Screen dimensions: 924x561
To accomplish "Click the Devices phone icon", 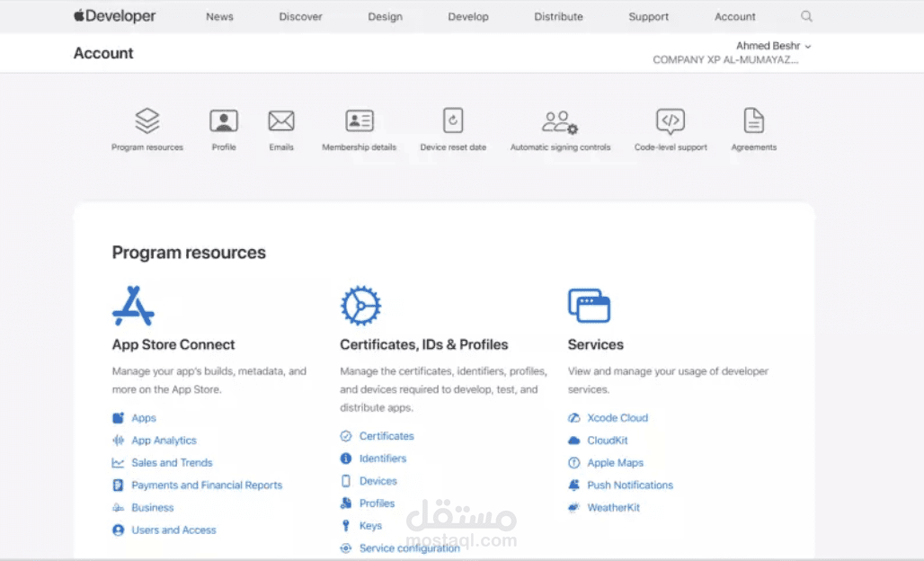I will pos(346,481).
